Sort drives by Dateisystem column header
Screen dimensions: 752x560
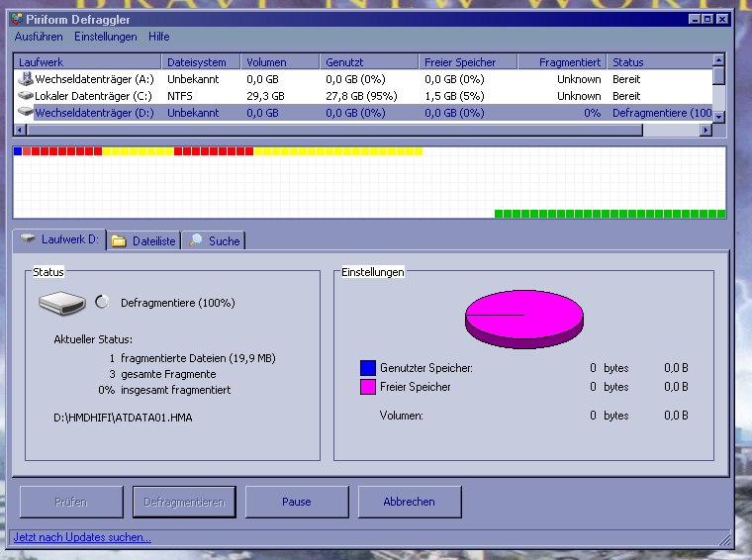[202, 62]
